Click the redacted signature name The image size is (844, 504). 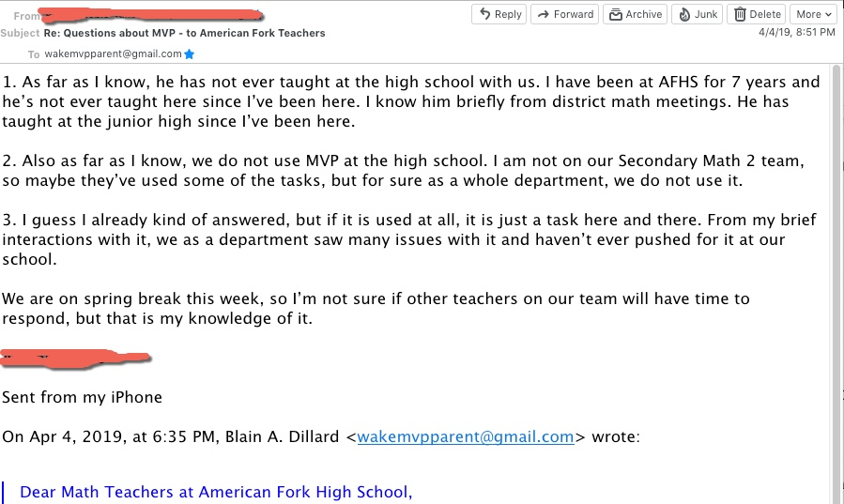coord(75,359)
